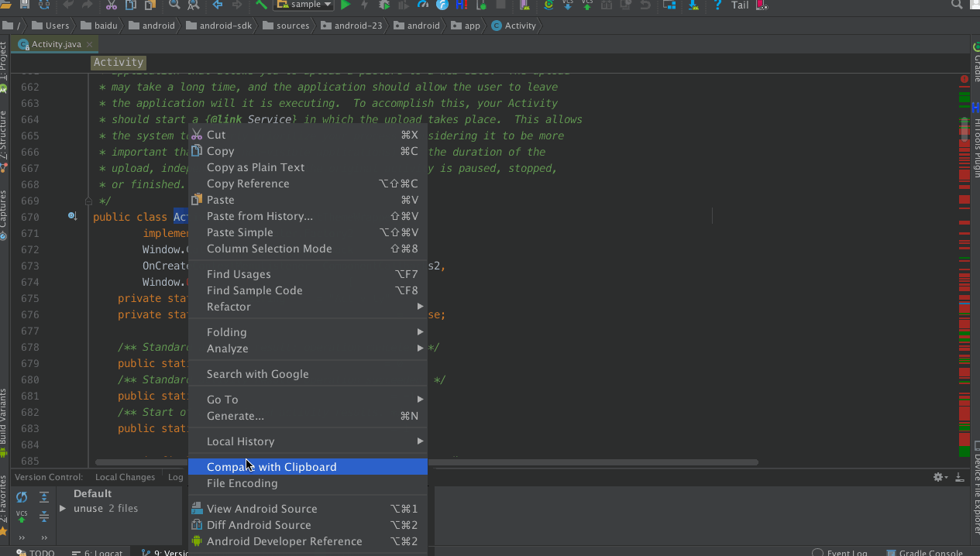Open the Event Log tool window
The height and width of the screenshot is (556, 980).
(x=840, y=552)
